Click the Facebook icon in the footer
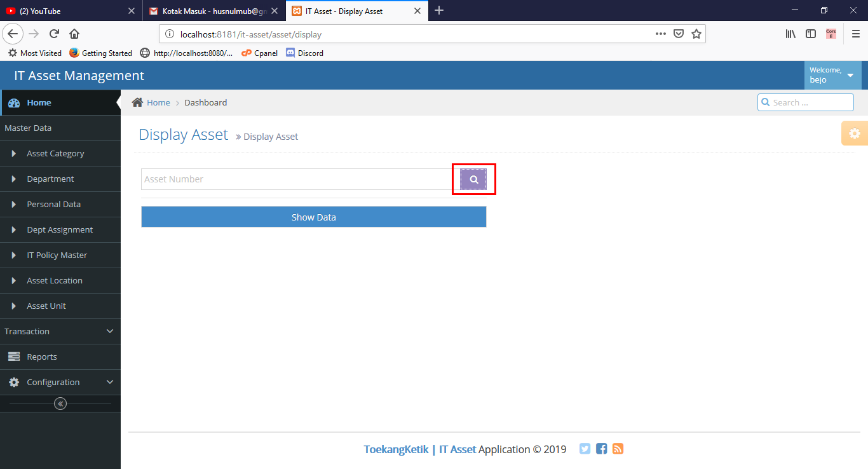The image size is (868, 469). [601, 449]
